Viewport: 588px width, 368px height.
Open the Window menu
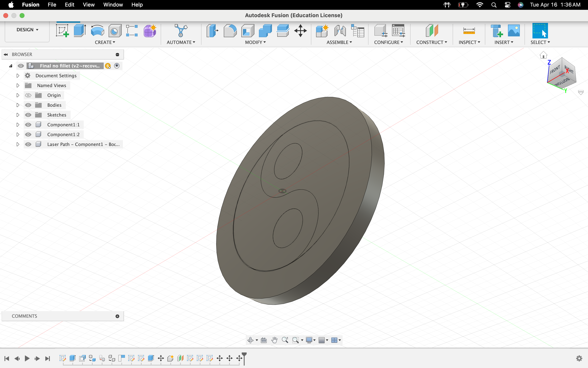coord(113,5)
